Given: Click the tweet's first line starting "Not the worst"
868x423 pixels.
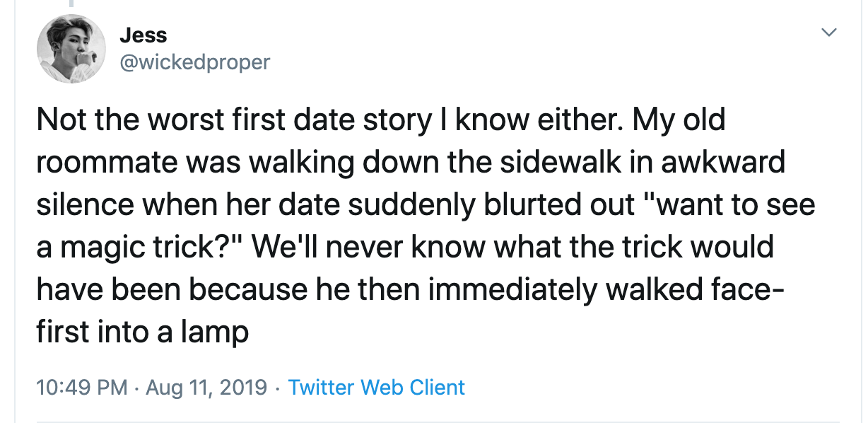Looking at the screenshot, I should (x=381, y=120).
